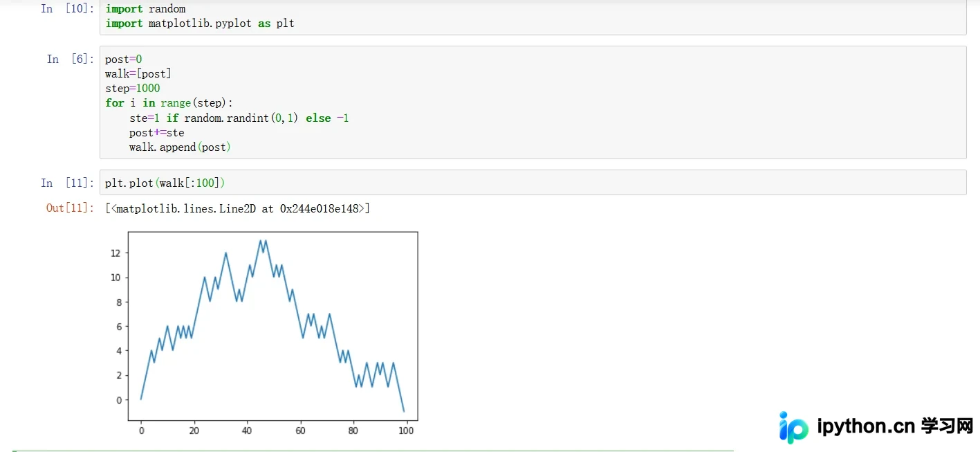Click the 'walk=[post]' code line
980x452 pixels.
(138, 74)
